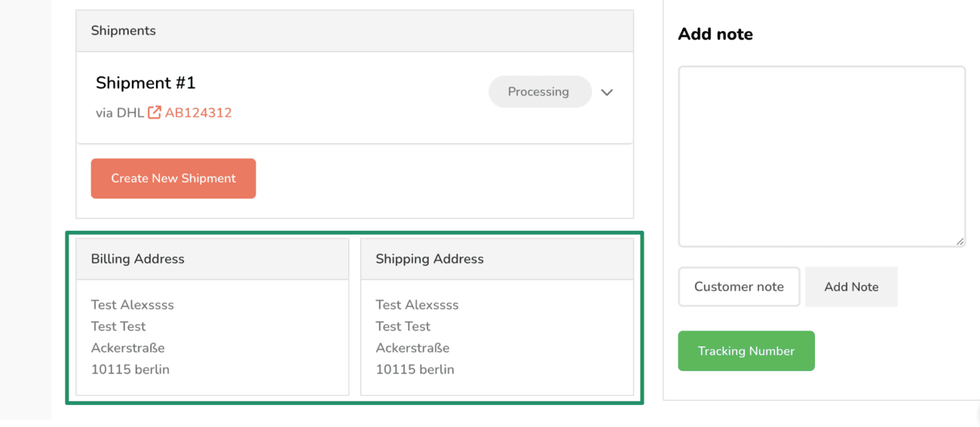Click 10115 berlin in the Shipping Address card

[x=415, y=369]
